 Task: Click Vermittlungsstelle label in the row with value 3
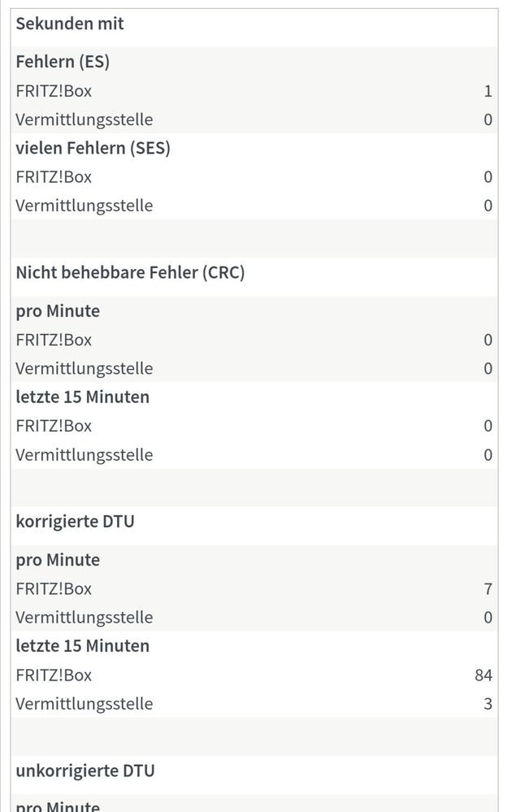pos(84,704)
